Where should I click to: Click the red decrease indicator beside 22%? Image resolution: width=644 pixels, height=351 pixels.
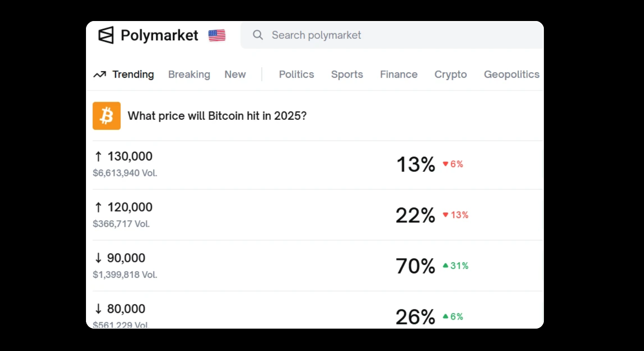(x=456, y=215)
